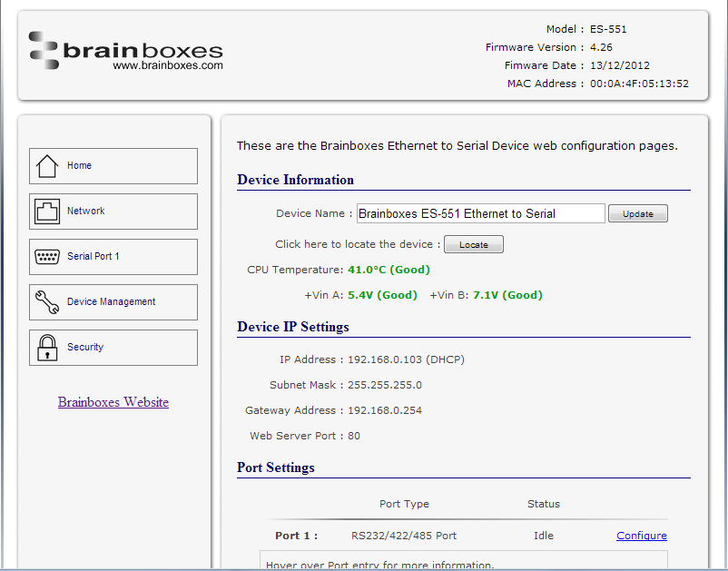Click the CPU temperature reading 41.0°C (Good)
Viewport: 728px width, 571px height.
(x=389, y=270)
